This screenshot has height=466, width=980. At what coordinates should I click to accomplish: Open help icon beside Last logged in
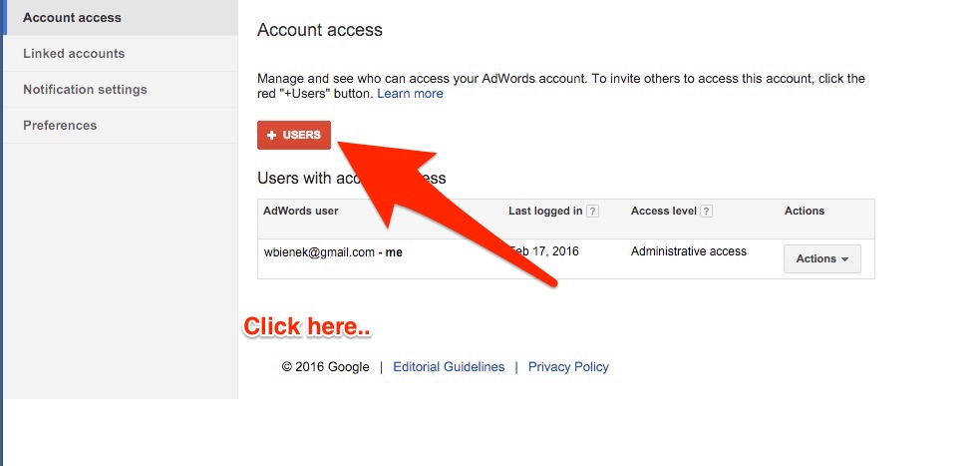(592, 212)
